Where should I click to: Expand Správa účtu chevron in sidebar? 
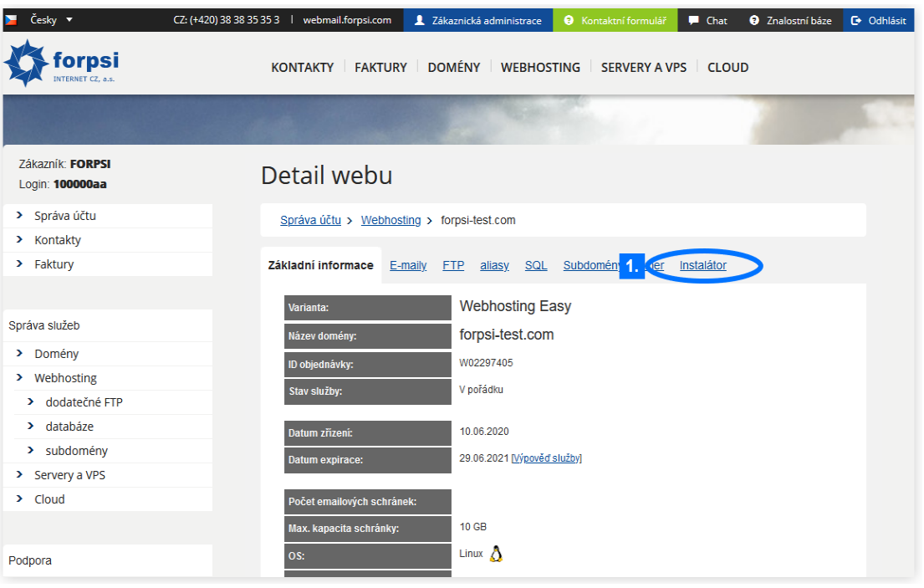(19, 215)
